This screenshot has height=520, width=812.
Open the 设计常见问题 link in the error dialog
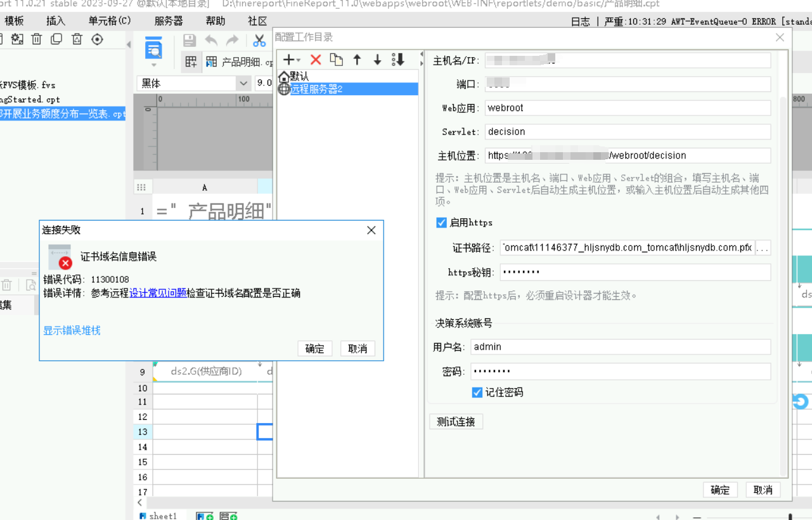(158, 293)
